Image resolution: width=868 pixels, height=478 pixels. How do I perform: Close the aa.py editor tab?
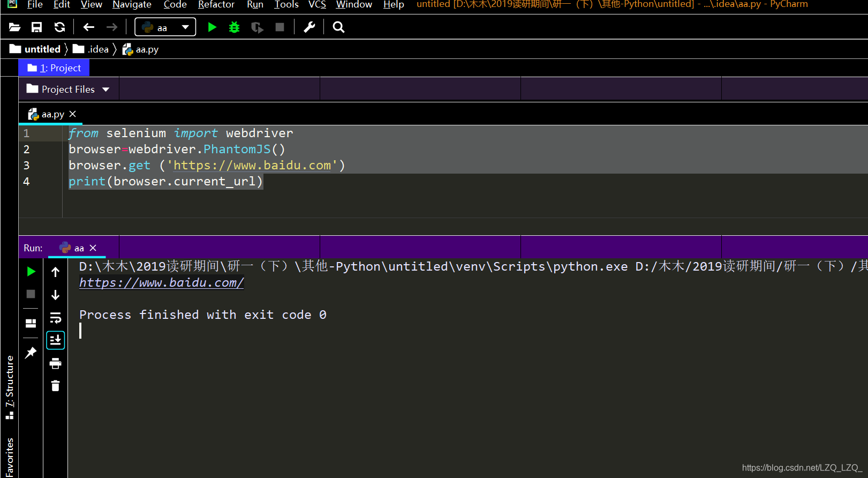tap(73, 114)
